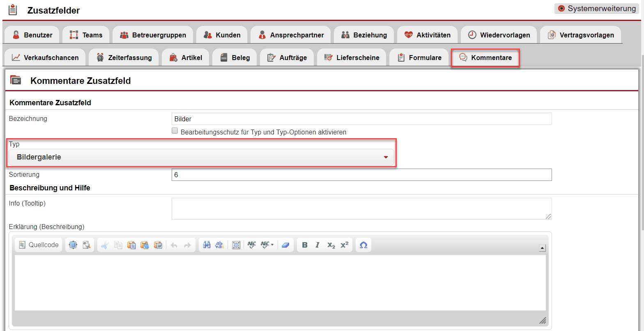Apply subscript formatting
Viewport: 644px width, 331px height.
[331, 245]
